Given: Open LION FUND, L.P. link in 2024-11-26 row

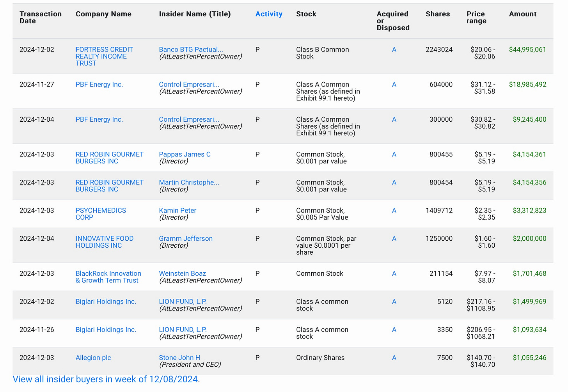Looking at the screenshot, I should click(183, 330).
